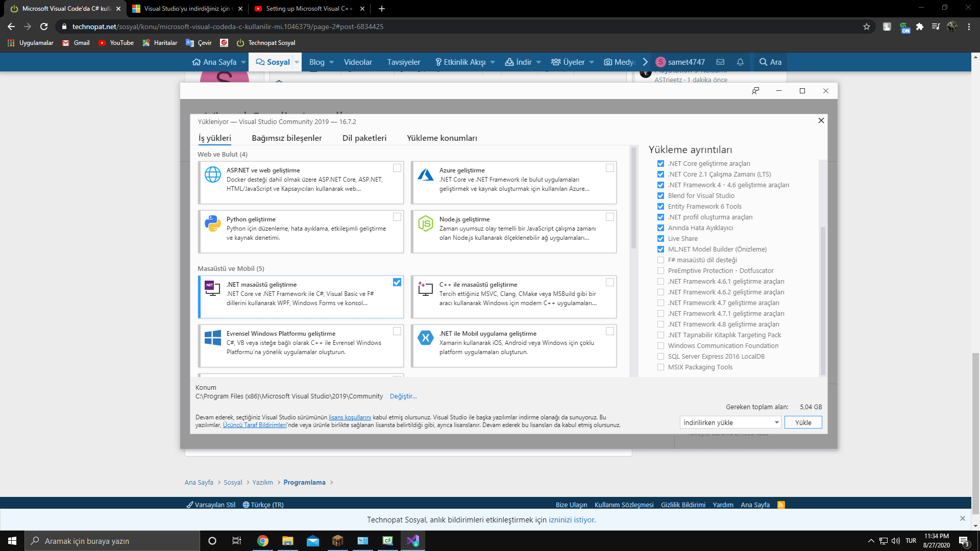Open the Dil paketleri tab
980x551 pixels.
point(364,138)
